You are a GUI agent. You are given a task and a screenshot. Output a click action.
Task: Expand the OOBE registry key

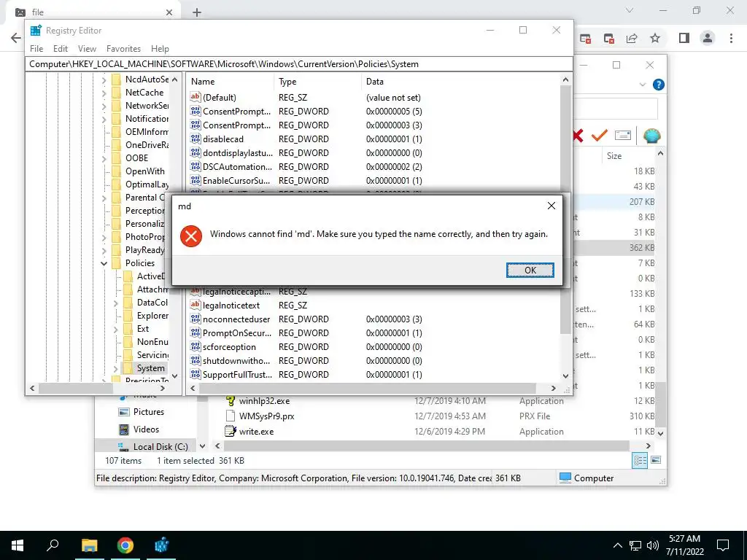(x=104, y=158)
